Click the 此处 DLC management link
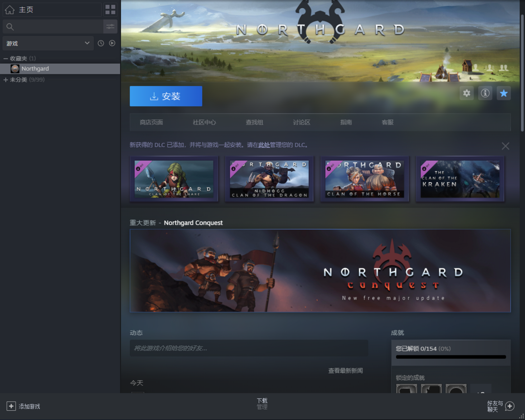 (264, 145)
